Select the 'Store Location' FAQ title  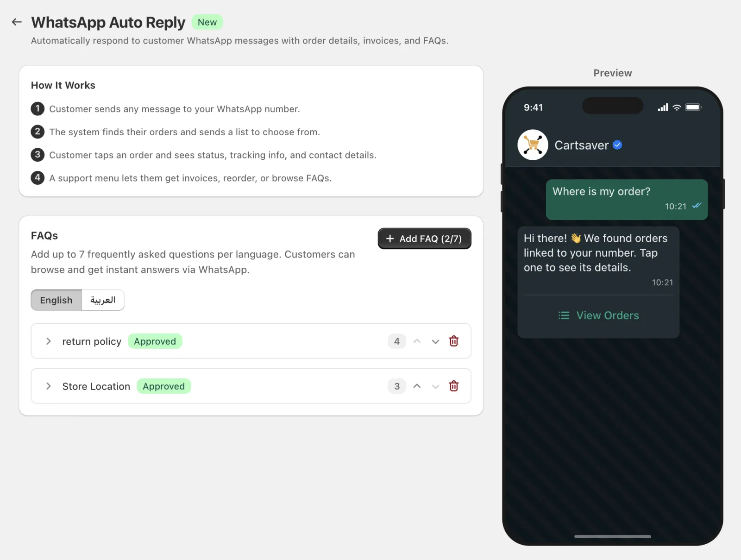tap(96, 386)
